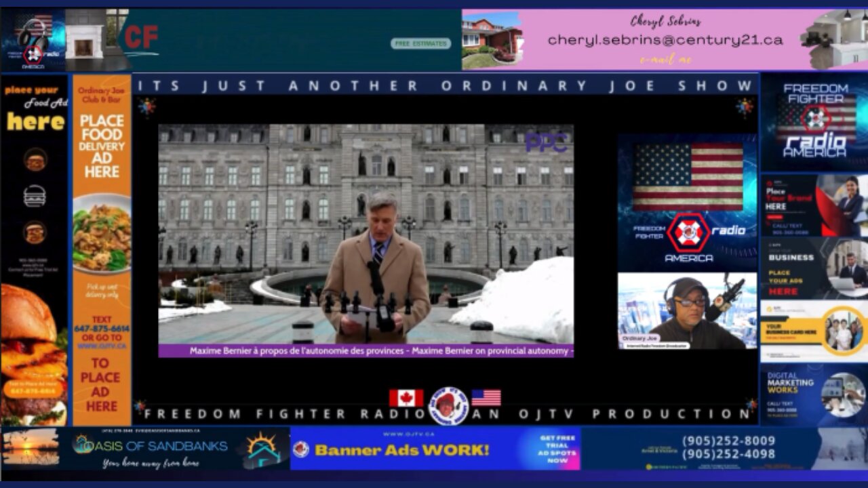868x488 pixels.
Task: Click the small American flag icon below video
Action: (x=486, y=398)
